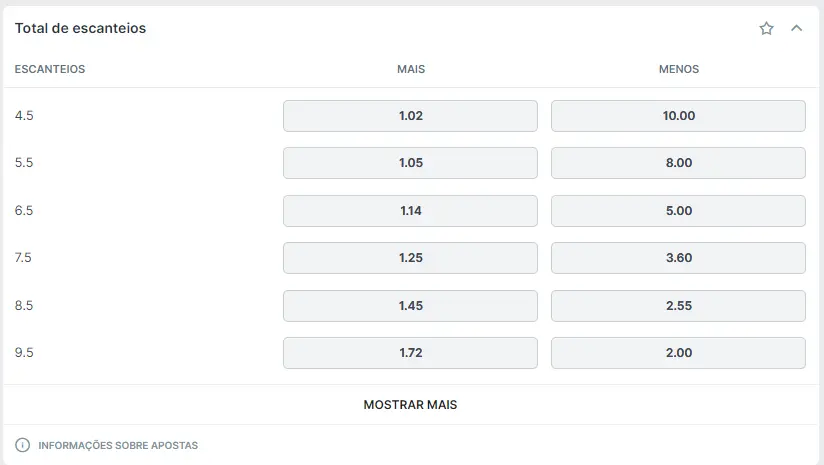Select Menos 9.5 odds 2.00
The image size is (824, 465).
click(x=678, y=353)
